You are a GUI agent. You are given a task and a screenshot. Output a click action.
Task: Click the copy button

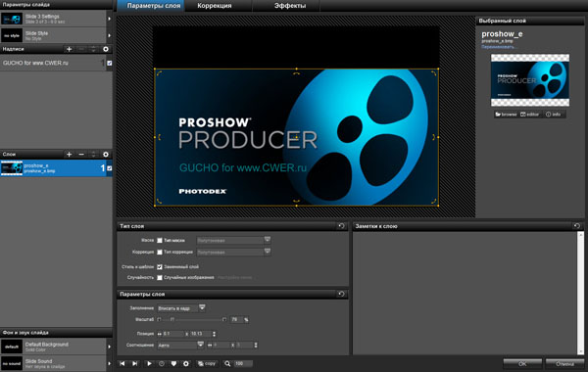pos(207,363)
